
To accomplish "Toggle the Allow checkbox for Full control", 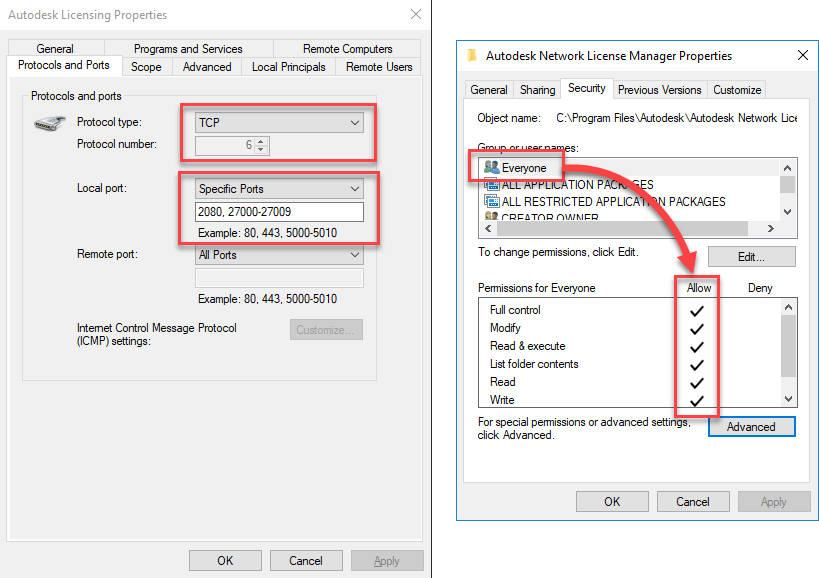I will tap(697, 310).
